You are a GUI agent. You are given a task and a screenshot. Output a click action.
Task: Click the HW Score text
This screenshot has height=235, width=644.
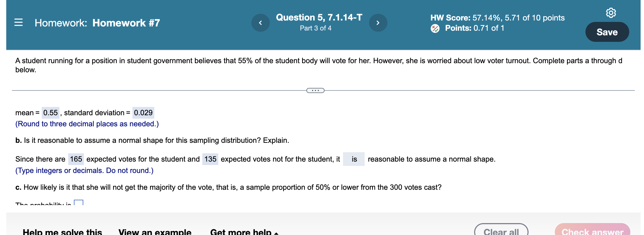click(497, 18)
